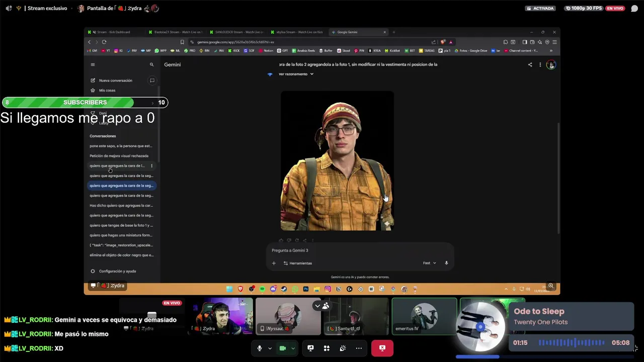This screenshot has width=644, height=362.
Task: Click the temporary chat icon beside Nueva conversación
Action: 152,80
